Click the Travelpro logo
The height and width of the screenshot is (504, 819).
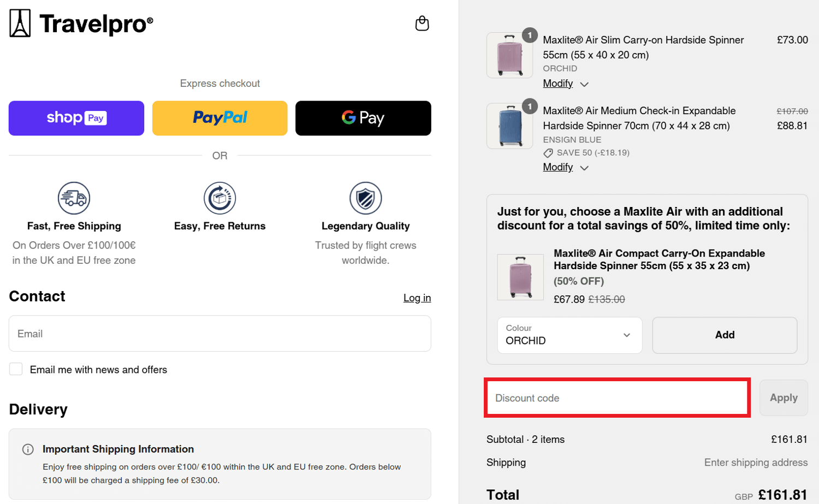[x=81, y=23]
